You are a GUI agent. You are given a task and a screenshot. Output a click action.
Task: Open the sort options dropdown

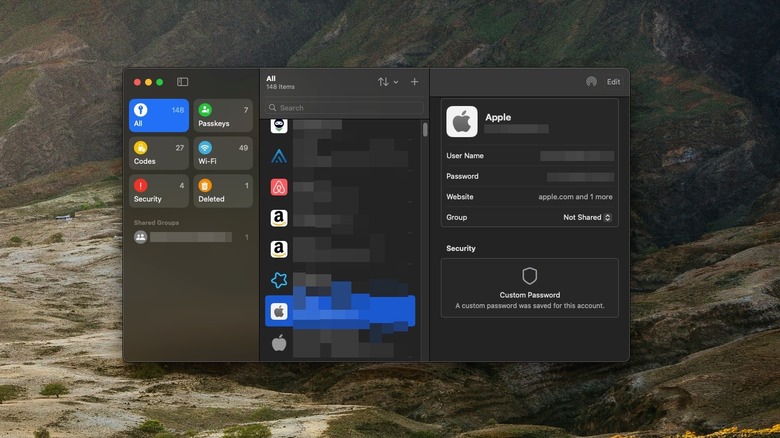point(387,82)
